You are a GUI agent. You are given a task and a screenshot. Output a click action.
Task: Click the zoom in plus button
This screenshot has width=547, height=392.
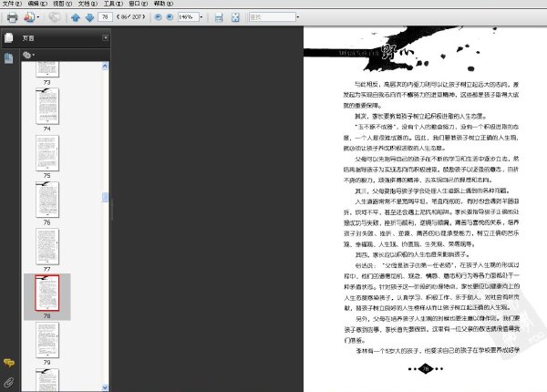(170, 16)
